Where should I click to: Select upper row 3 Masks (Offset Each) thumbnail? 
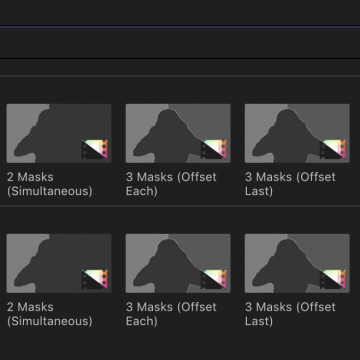pos(178,133)
